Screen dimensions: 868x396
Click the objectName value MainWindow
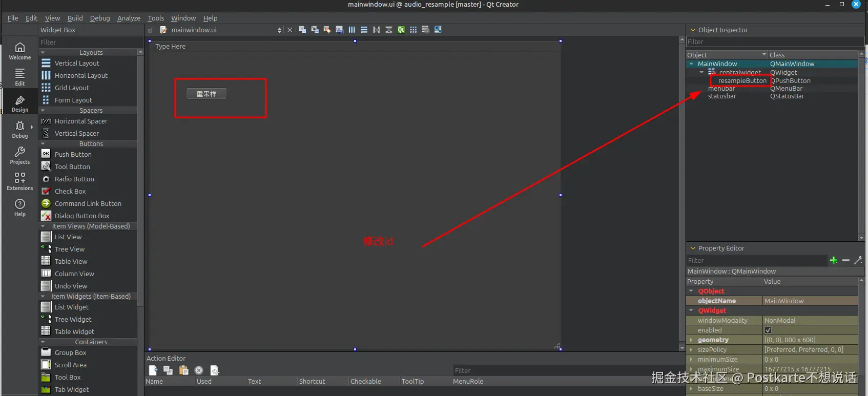click(810, 301)
